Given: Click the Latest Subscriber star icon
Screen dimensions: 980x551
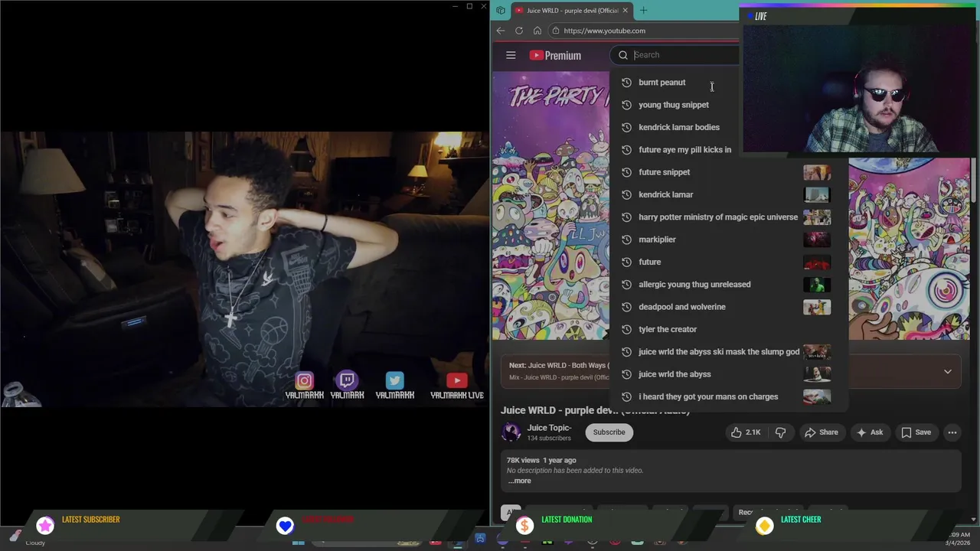Looking at the screenshot, I should (x=45, y=525).
